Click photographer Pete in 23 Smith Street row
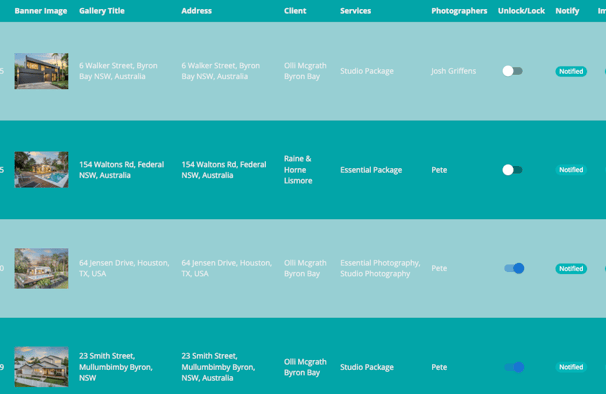The height and width of the screenshot is (394, 606). (439, 367)
